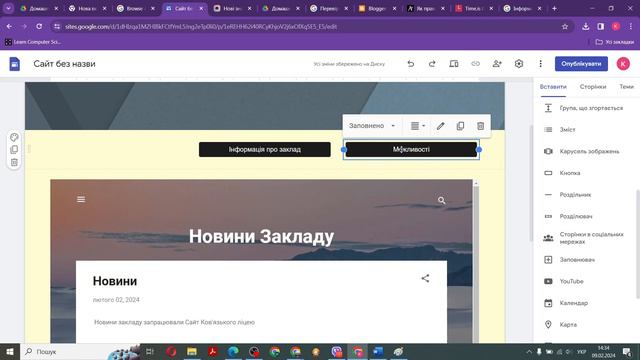The width and height of the screenshot is (640, 360).
Task: Open the tab search dropdown arrow
Action: pos(8,8)
